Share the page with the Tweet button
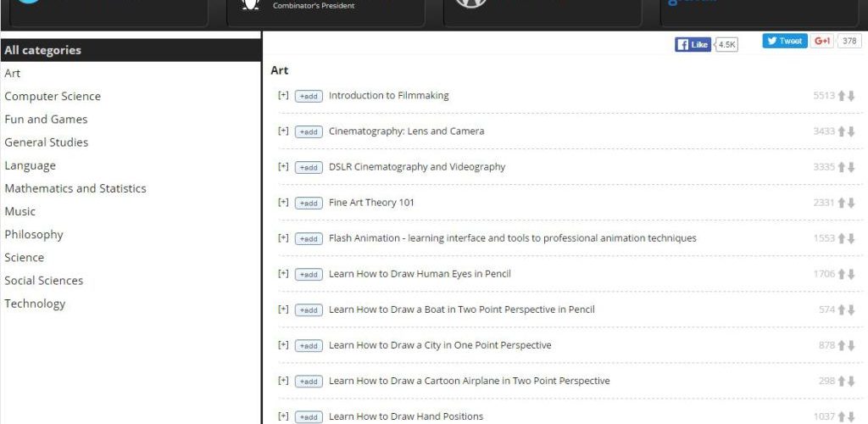This screenshot has height=424, width=868. click(784, 41)
